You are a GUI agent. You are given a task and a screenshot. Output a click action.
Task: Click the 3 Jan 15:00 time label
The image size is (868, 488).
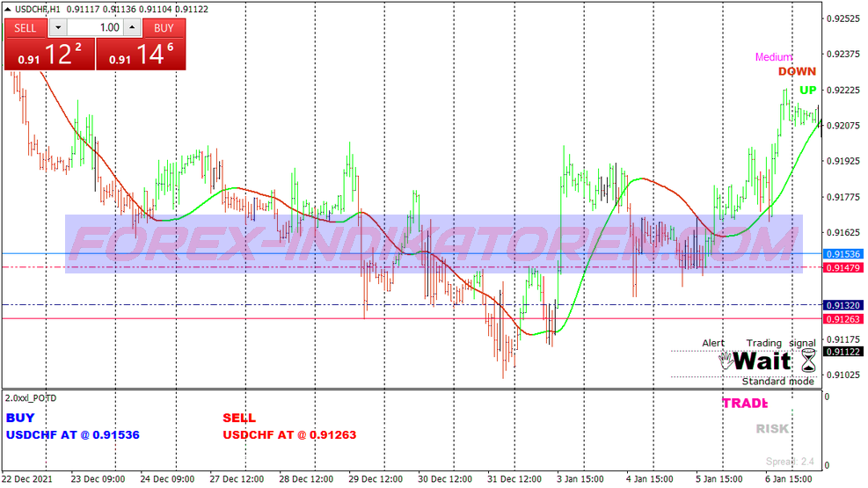tap(580, 479)
